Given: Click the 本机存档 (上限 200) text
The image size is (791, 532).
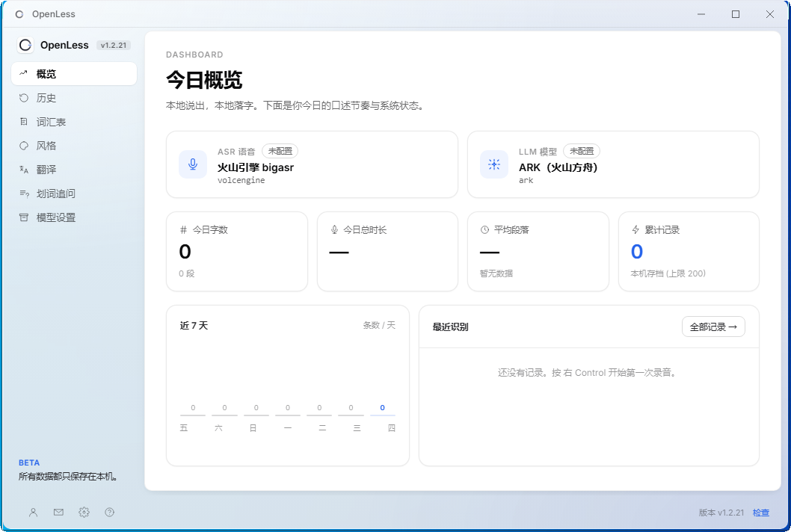Looking at the screenshot, I should [x=668, y=273].
